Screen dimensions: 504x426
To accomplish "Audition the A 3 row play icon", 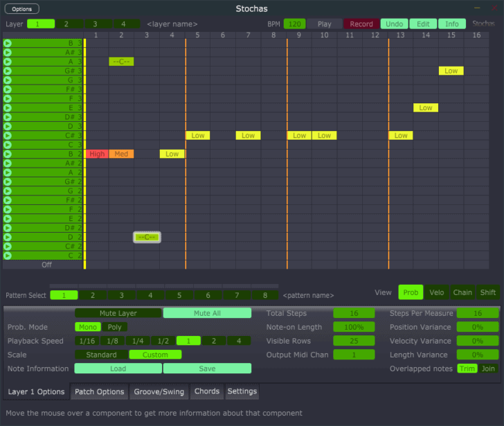I will [8, 62].
